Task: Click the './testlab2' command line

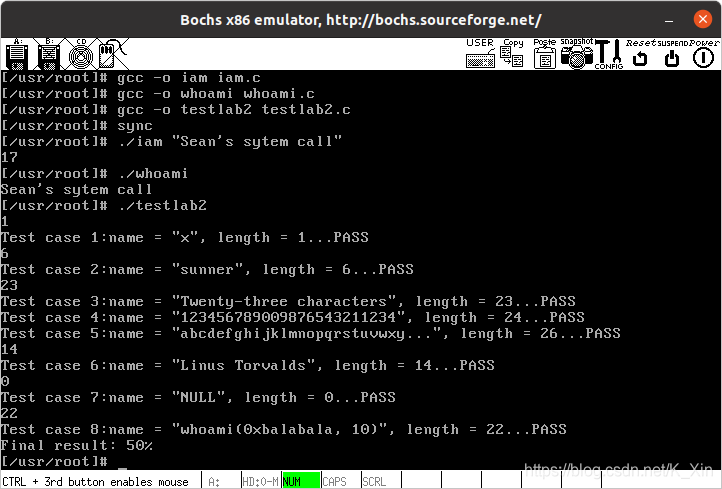Action: click(x=104, y=205)
